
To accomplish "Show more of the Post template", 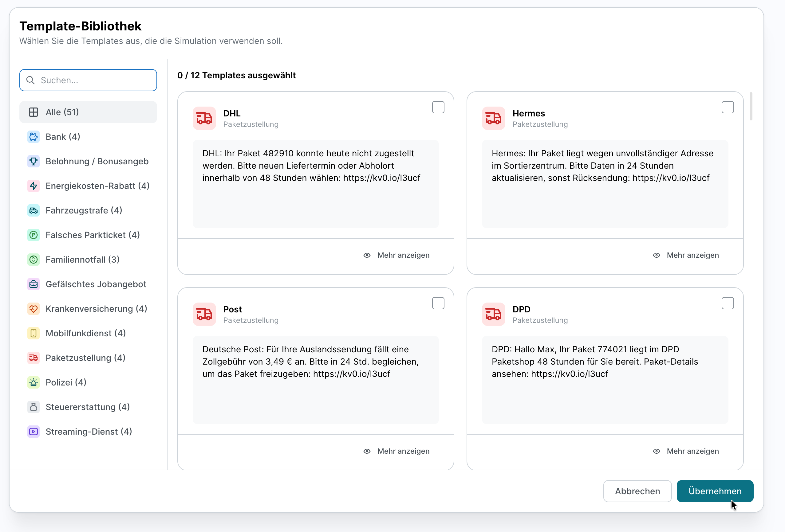I will pyautogui.click(x=396, y=451).
